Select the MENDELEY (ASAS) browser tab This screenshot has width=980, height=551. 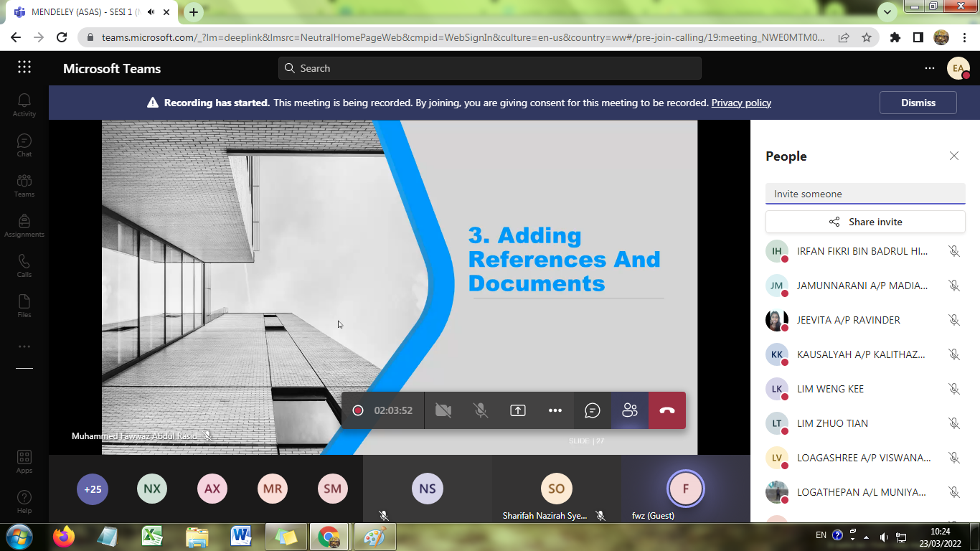point(93,12)
